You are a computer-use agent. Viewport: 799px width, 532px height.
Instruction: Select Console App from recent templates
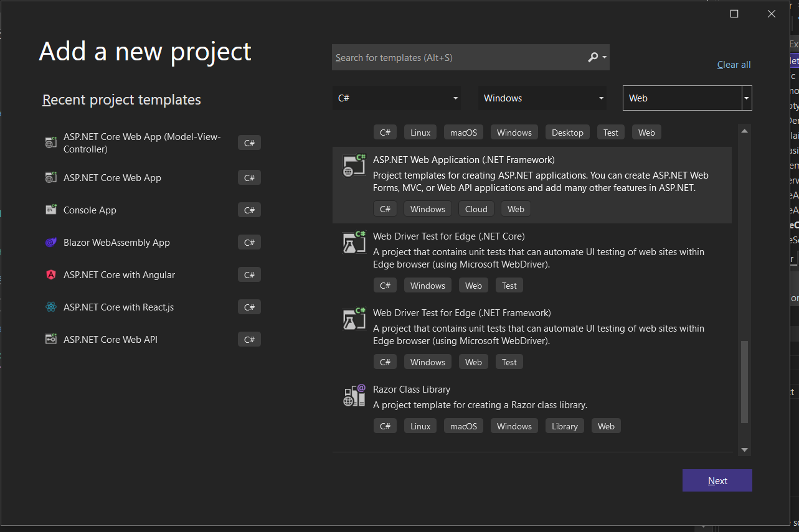153,210
